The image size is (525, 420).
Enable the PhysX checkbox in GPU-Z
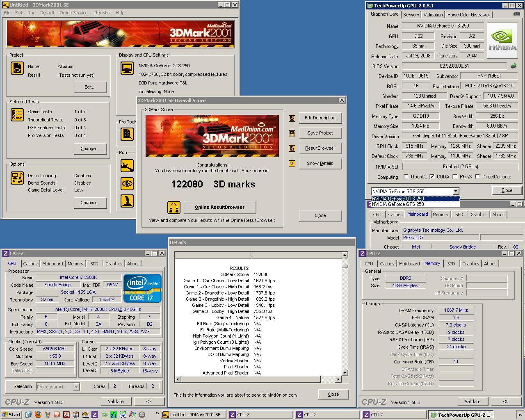(455, 177)
